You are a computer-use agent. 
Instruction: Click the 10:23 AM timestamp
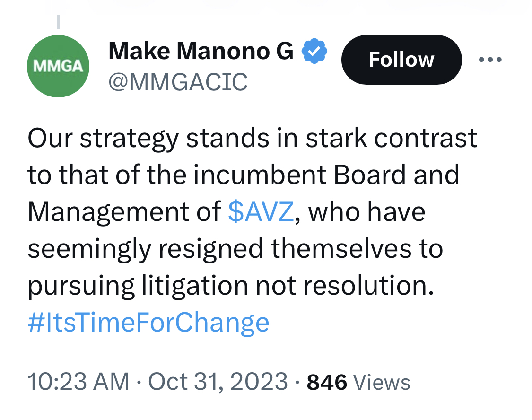click(78, 382)
